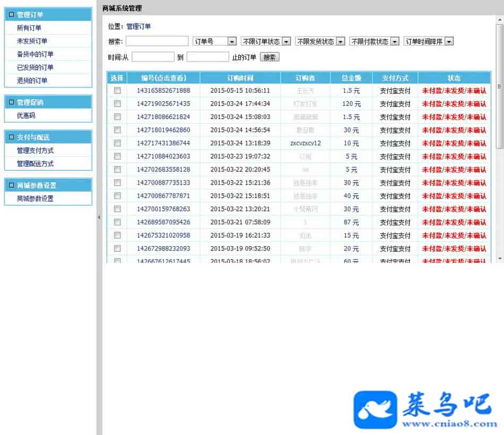Open the 订单号 search type dropdown
The width and height of the screenshot is (504, 435).
click(x=214, y=41)
